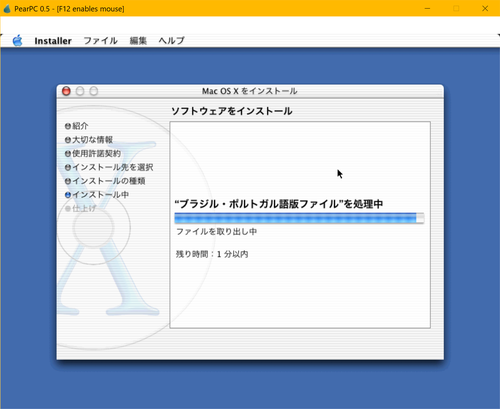500x409 pixels.
Task: Click the Mac OS X をインストール title bar
Action: (x=250, y=91)
